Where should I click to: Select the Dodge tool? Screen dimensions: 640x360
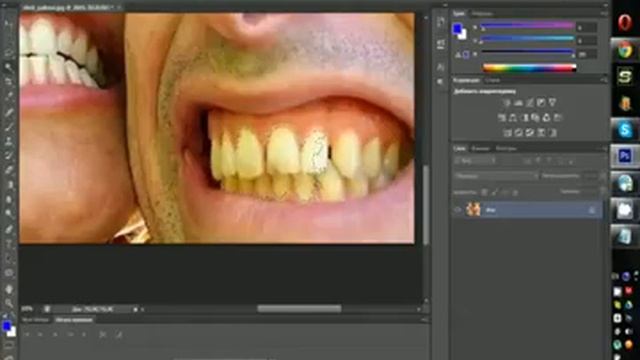click(9, 213)
